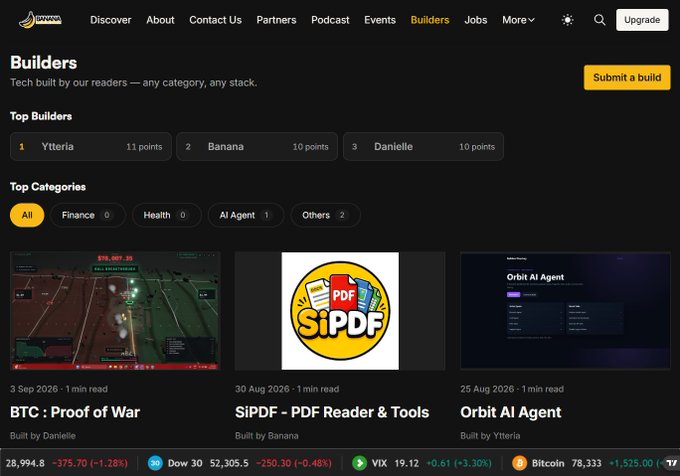Click the Bitcoin ticker label
This screenshot has width=680, height=476.
548,463
